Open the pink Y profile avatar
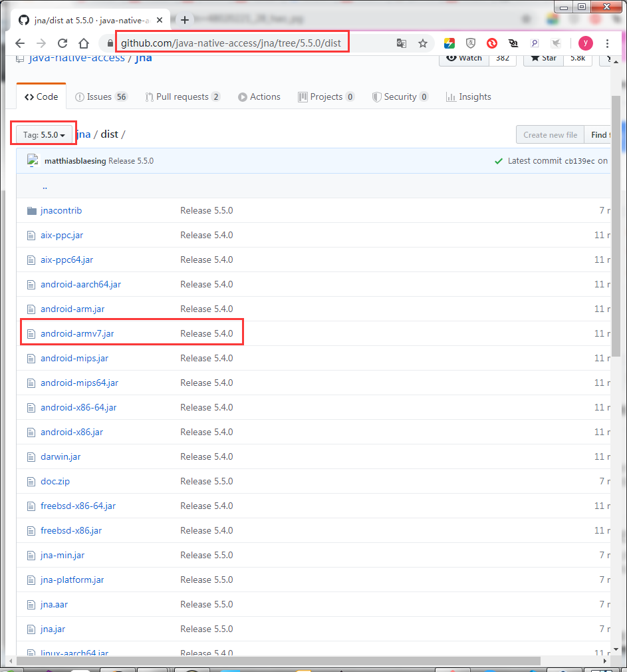The image size is (627, 672). pyautogui.click(x=586, y=43)
